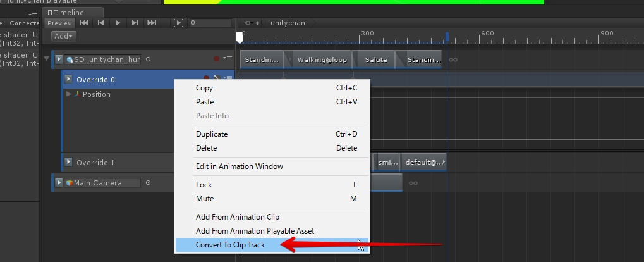Select the cube icon in Main Camera binding
The width and height of the screenshot is (644, 262).
pyautogui.click(x=70, y=183)
